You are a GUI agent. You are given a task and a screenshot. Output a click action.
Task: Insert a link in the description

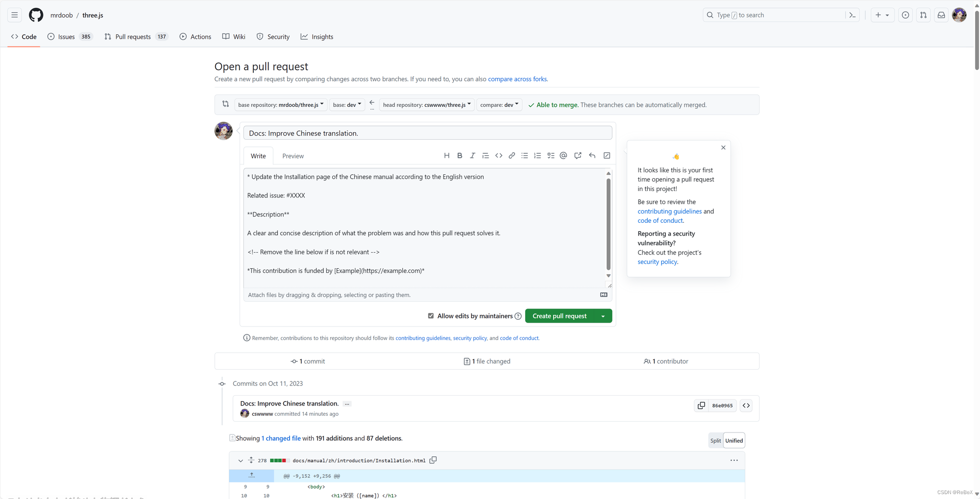(x=512, y=156)
